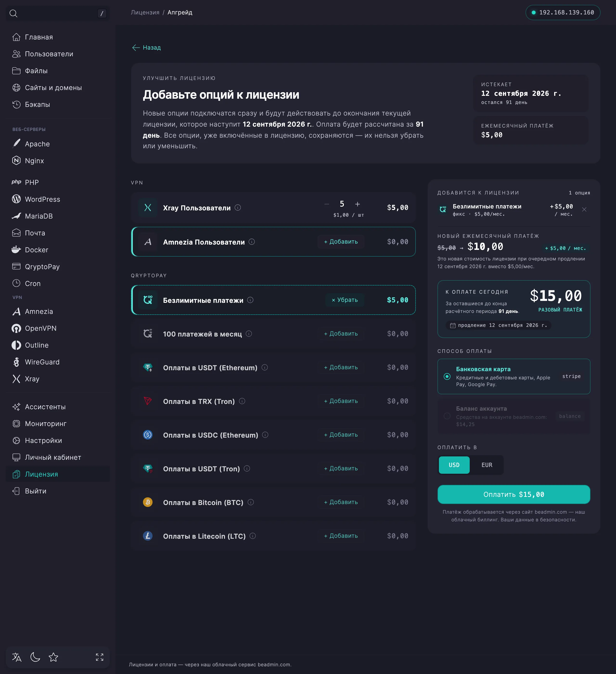
Task: Click the Оплатить $15,00 button
Action: [x=514, y=494]
